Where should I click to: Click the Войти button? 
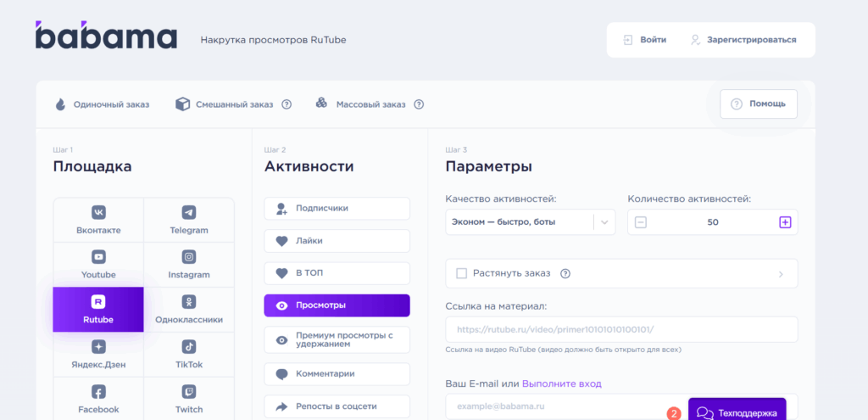tap(645, 40)
